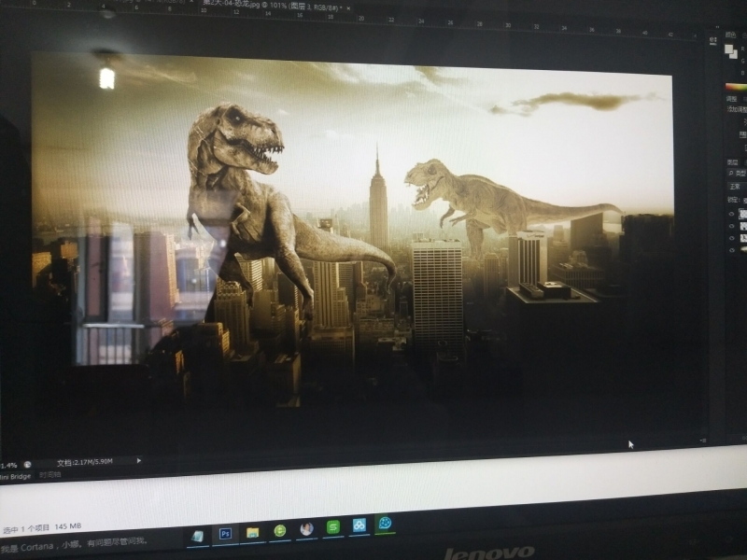This screenshot has width=747, height=560.
Task: Click the blue Baidu Netdisk taskbar icon
Action: pos(359,526)
